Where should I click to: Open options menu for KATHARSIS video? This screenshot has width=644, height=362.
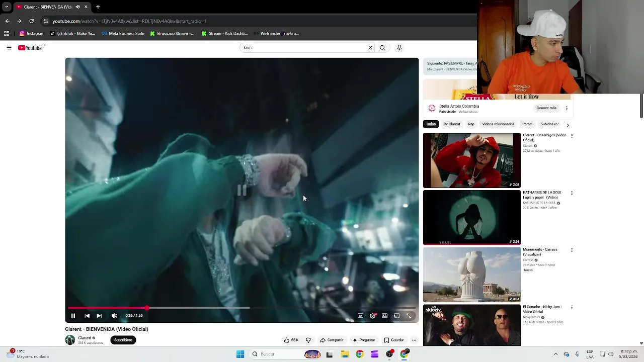pos(572,193)
